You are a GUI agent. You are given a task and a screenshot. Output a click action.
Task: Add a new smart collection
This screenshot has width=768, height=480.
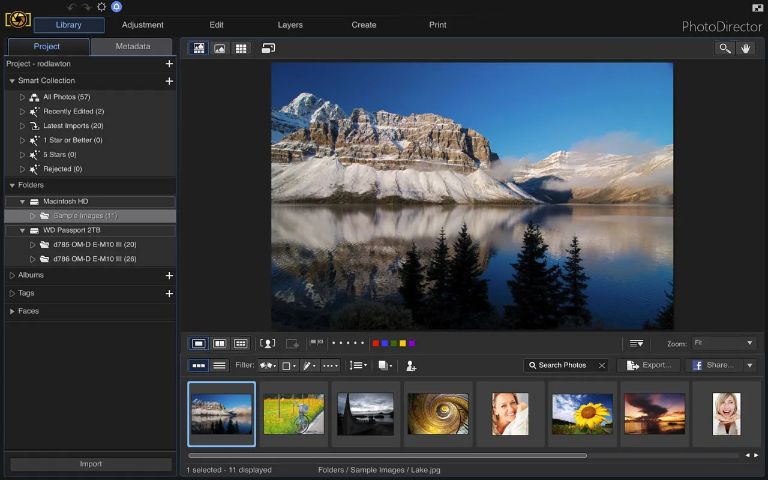(169, 81)
